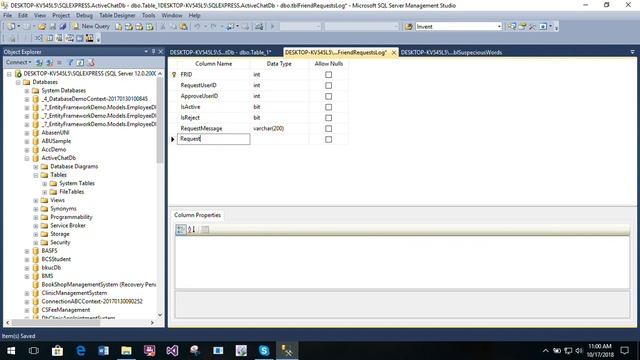Click the Manage XML Indexes icon
This screenshot has width=640, height=360.
pyautogui.click(x=69, y=38)
